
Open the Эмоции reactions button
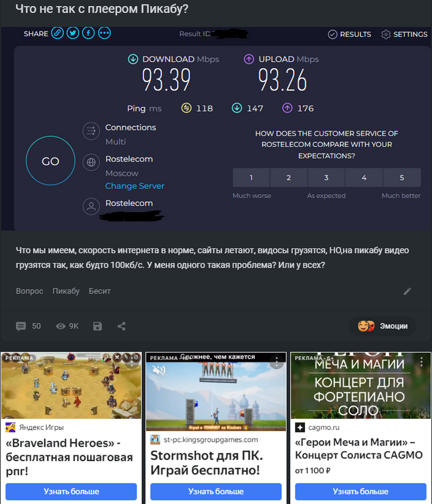pos(383,326)
